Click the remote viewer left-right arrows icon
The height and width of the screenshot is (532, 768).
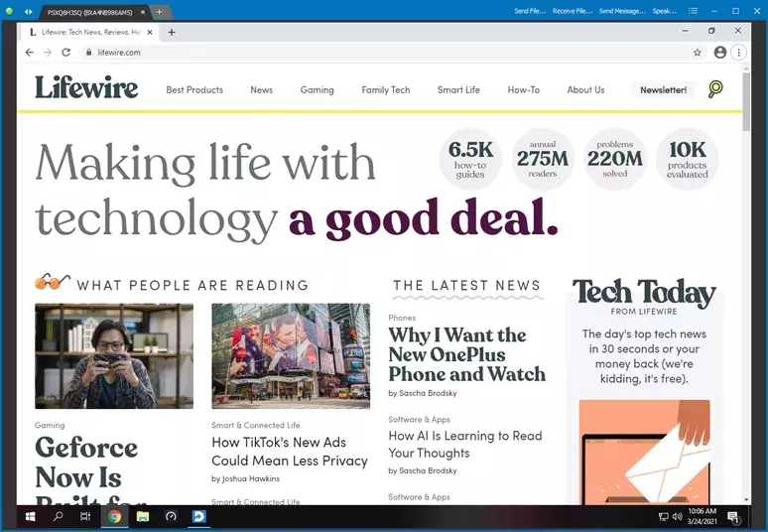point(28,11)
